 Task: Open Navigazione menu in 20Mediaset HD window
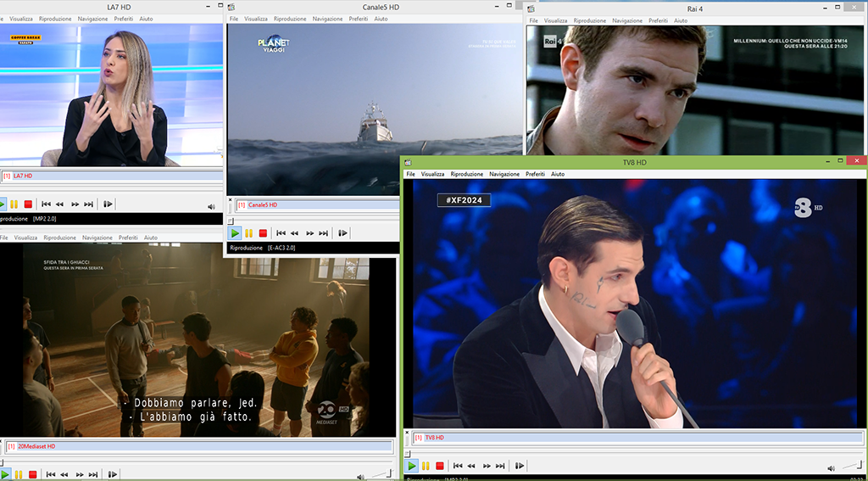(97, 238)
